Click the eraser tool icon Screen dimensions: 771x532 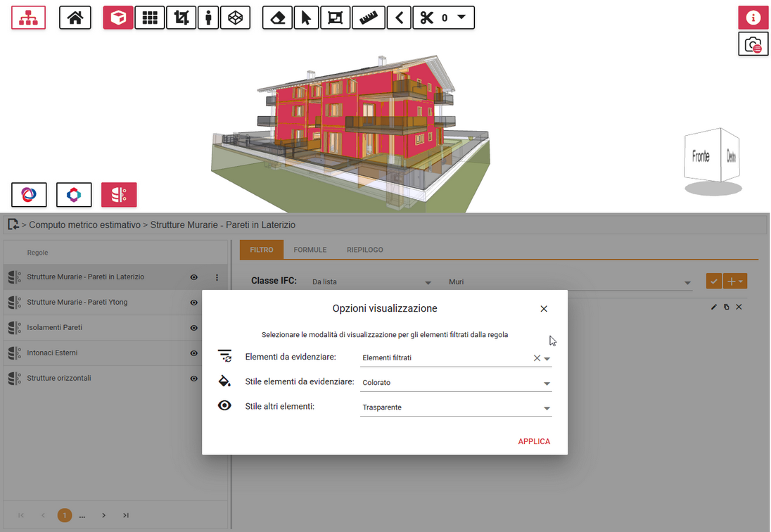click(x=277, y=18)
